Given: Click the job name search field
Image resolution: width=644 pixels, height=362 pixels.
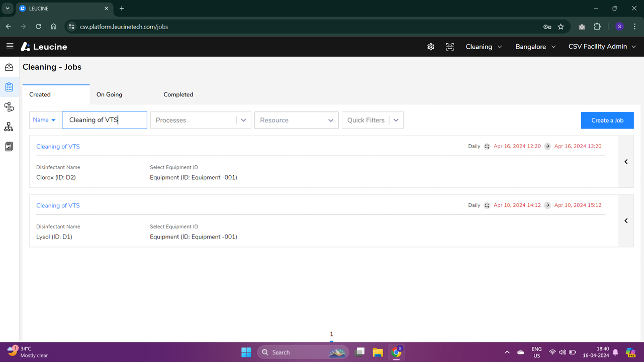Looking at the screenshot, I should point(105,120).
